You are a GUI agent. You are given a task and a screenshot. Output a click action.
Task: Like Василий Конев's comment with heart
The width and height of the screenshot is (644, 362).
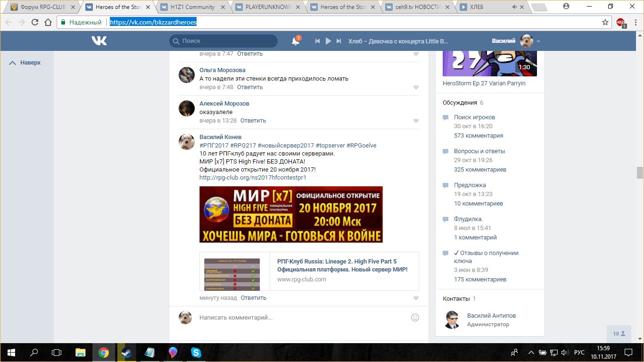pyautogui.click(x=416, y=298)
